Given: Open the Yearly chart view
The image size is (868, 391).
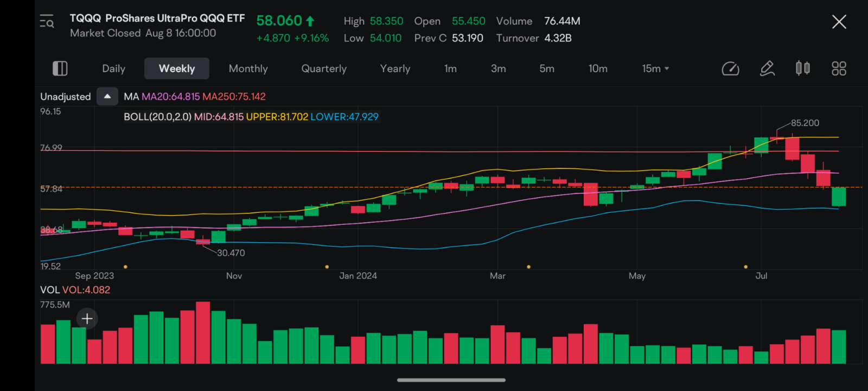Looking at the screenshot, I should pyautogui.click(x=395, y=68).
